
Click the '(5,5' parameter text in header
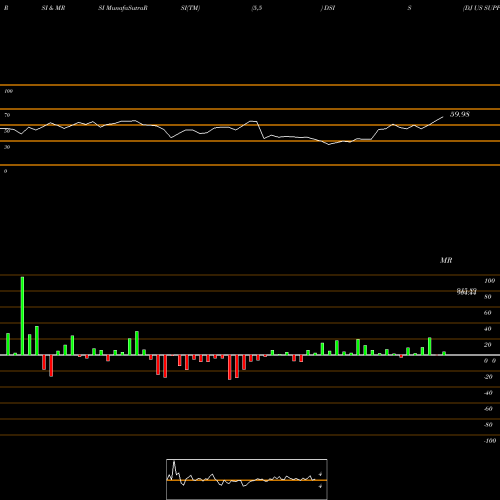click(257, 8)
